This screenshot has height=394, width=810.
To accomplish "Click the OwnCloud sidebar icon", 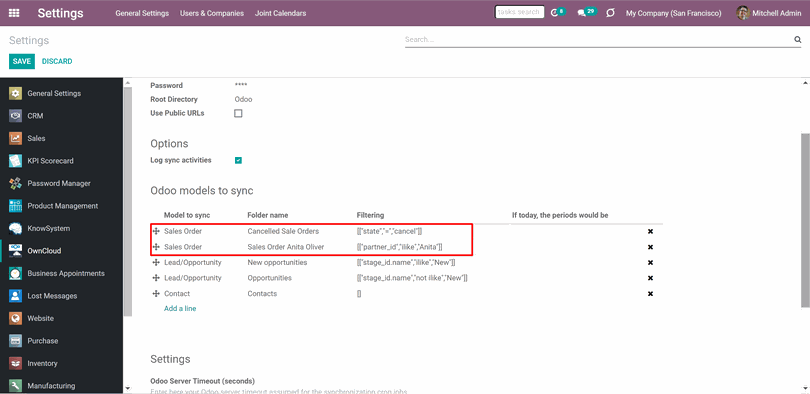I will 15,251.
